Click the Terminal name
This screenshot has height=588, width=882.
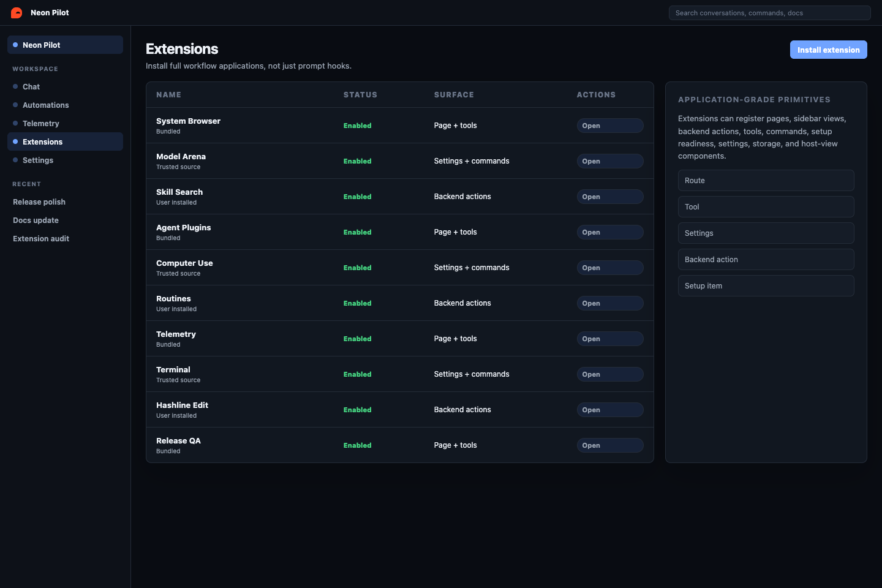[x=173, y=370]
